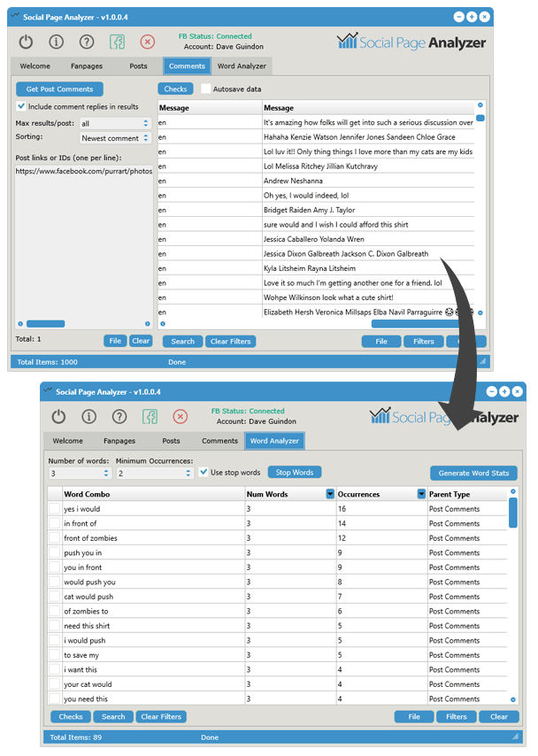This screenshot has width=538, height=756.
Task: Click resize grip in bottom window status bar
Action: tap(515, 737)
